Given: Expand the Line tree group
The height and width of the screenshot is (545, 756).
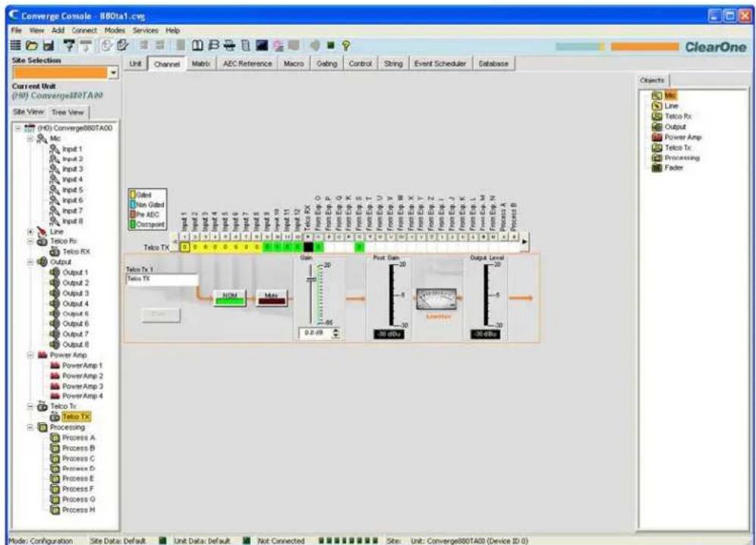Looking at the screenshot, I should [x=30, y=232].
